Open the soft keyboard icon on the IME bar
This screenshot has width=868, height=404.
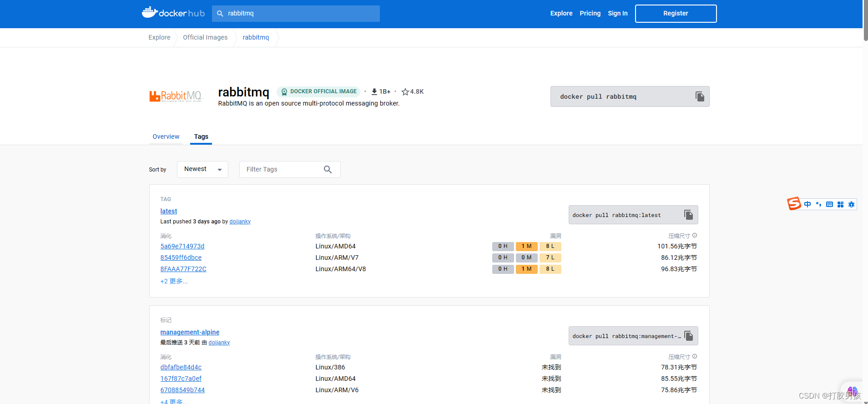tap(829, 204)
